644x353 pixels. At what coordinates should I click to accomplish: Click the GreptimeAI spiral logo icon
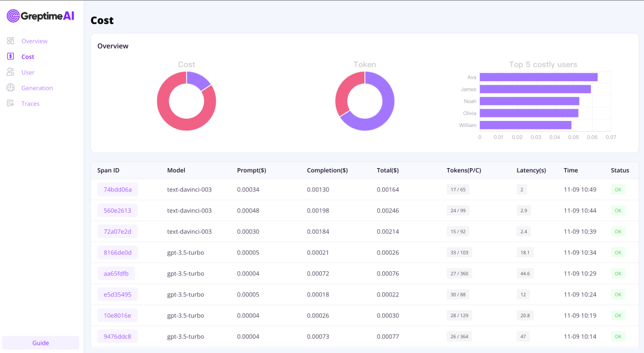coord(13,16)
